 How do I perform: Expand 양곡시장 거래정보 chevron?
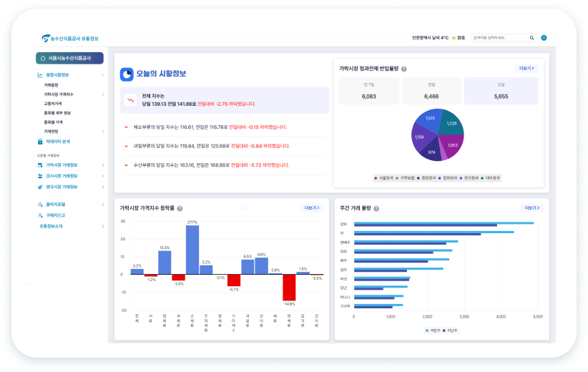[103, 187]
